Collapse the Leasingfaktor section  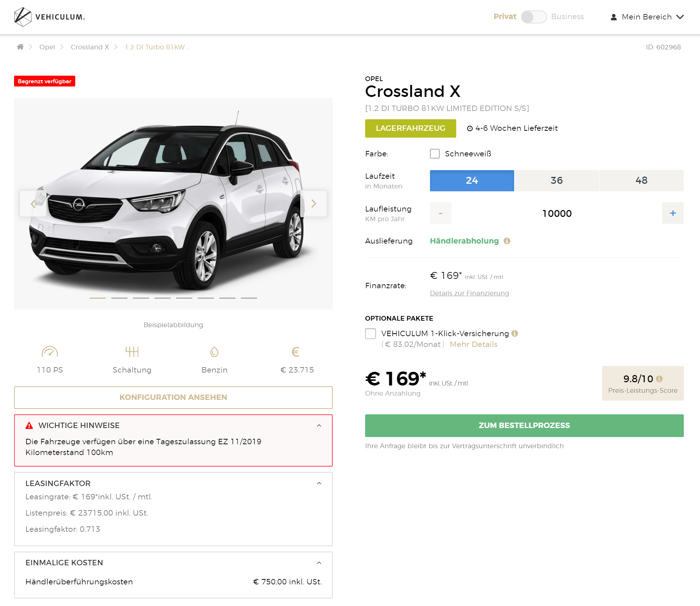tap(319, 483)
